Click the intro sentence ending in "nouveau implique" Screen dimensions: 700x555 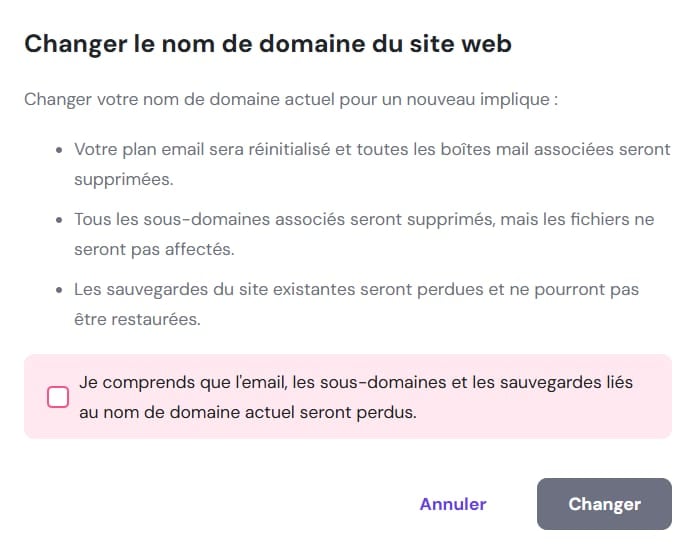291,100
